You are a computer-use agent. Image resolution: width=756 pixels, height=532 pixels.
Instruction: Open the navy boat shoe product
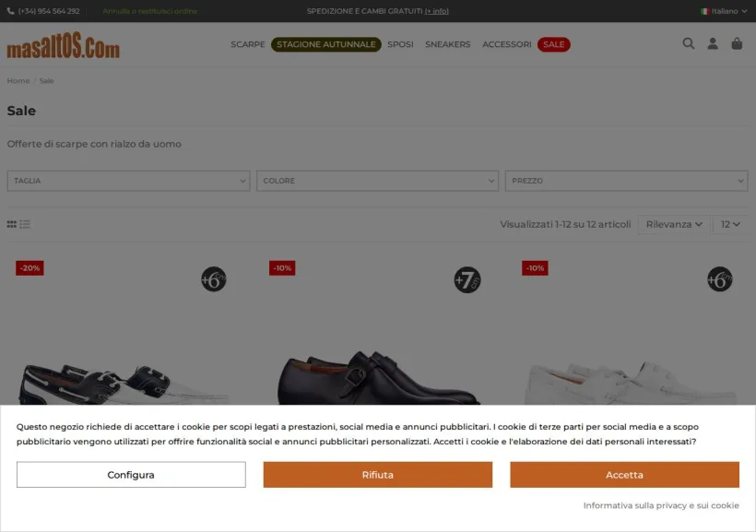pyautogui.click(x=124, y=384)
